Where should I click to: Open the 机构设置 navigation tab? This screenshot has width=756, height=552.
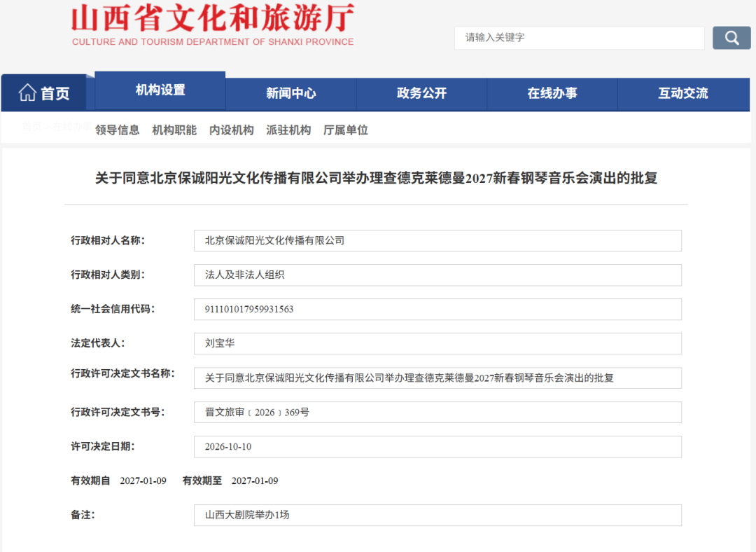tap(160, 90)
